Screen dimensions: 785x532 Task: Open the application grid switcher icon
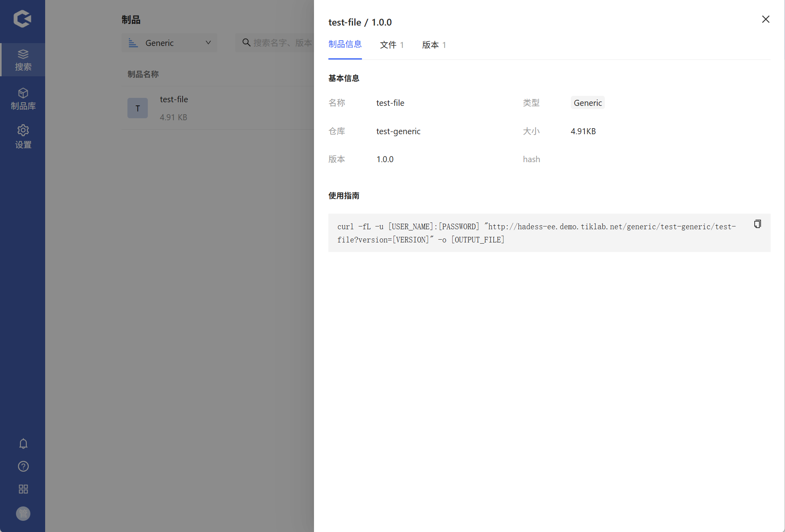[x=23, y=489]
